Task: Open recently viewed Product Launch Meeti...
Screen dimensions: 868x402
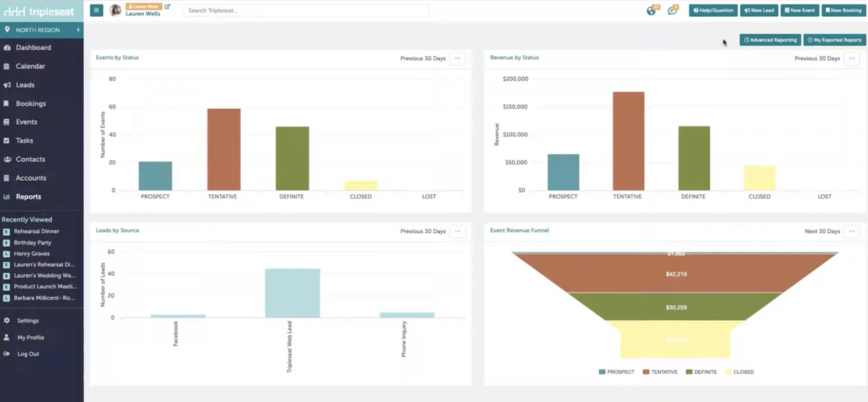Action: coord(45,287)
